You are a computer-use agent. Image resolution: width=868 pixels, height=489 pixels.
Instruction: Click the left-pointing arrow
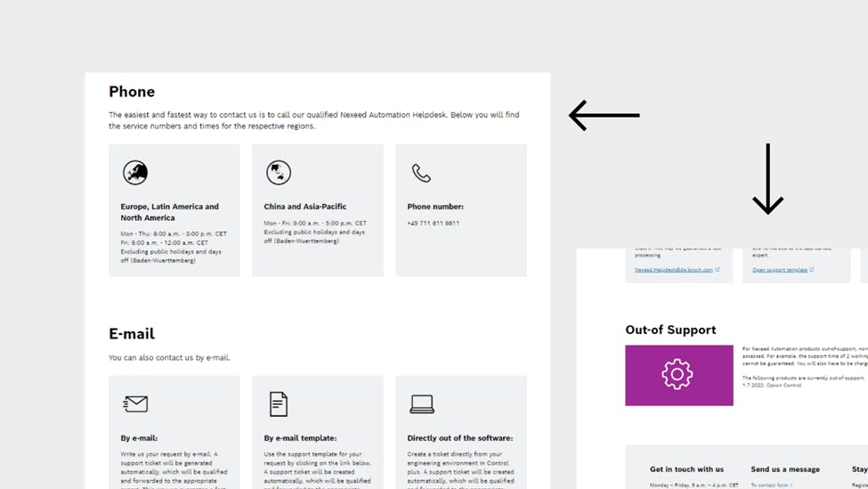tap(604, 115)
